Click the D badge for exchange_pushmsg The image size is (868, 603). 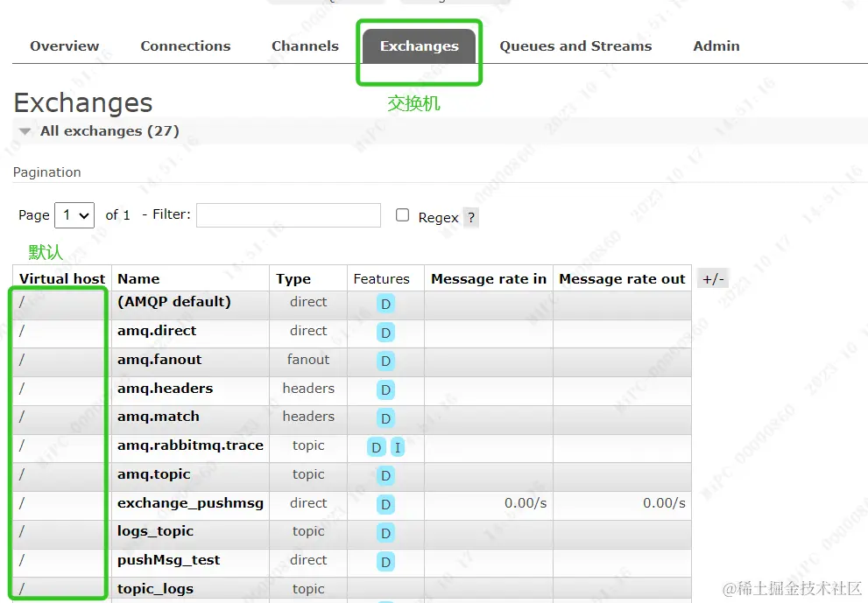pos(386,504)
